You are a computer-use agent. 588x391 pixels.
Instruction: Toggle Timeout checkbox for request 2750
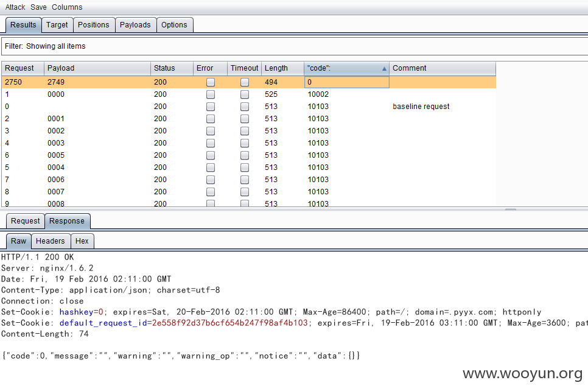[245, 82]
